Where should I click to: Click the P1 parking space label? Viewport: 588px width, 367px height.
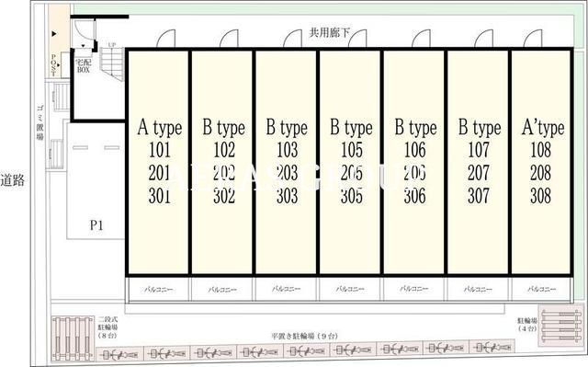(96, 225)
